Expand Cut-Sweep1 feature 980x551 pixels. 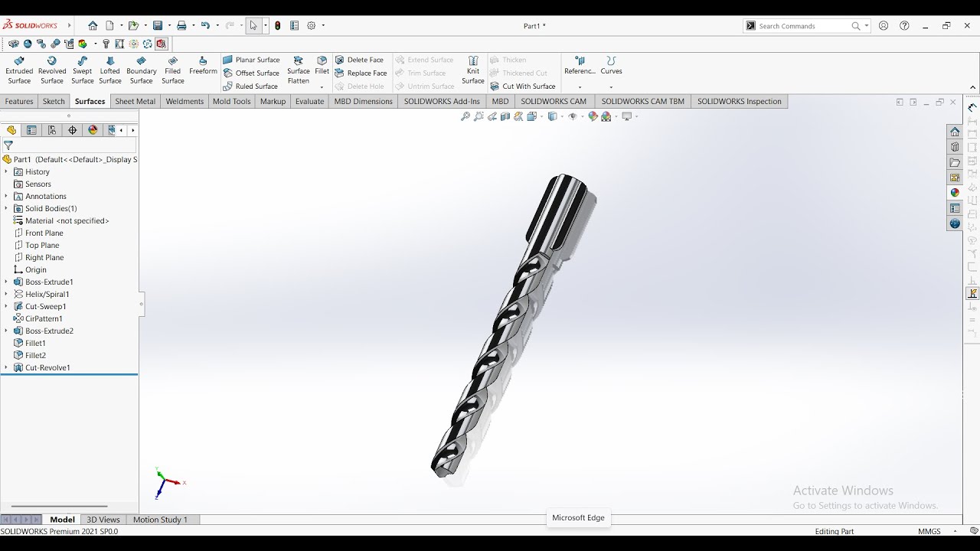pos(6,306)
